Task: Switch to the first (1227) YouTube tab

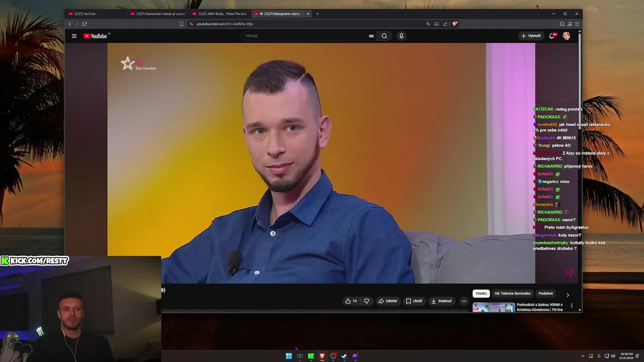Action: pyautogui.click(x=96, y=14)
